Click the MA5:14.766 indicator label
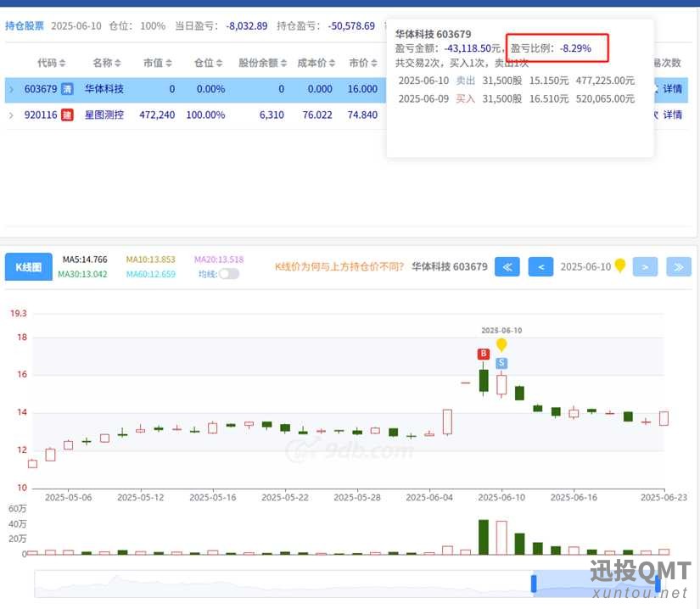700x609 pixels. 85,260
